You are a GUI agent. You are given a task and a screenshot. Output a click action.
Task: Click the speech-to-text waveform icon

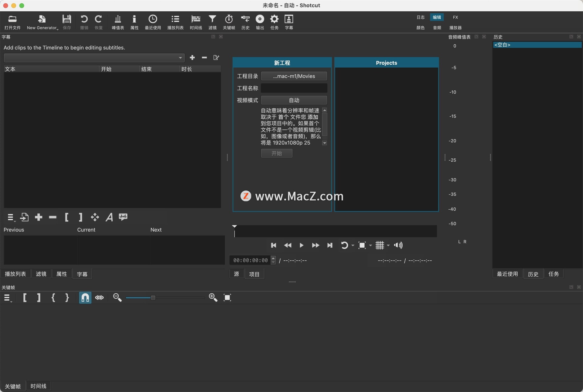pos(123,217)
